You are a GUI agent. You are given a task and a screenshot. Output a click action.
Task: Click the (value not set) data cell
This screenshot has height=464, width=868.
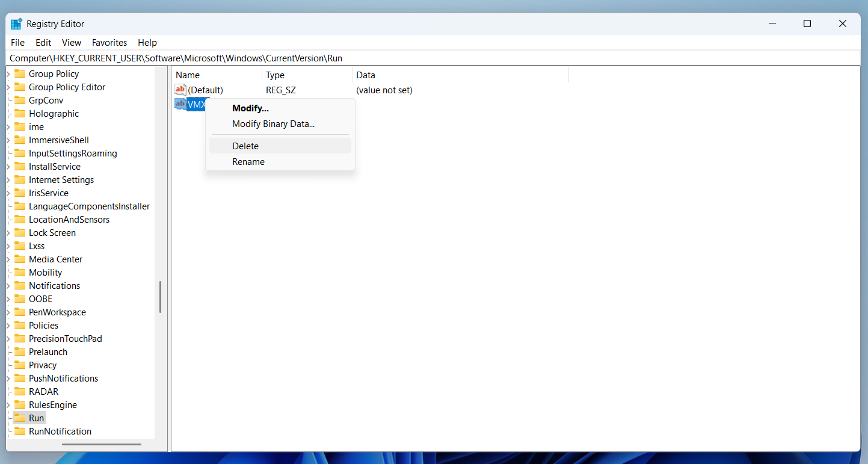pyautogui.click(x=384, y=90)
